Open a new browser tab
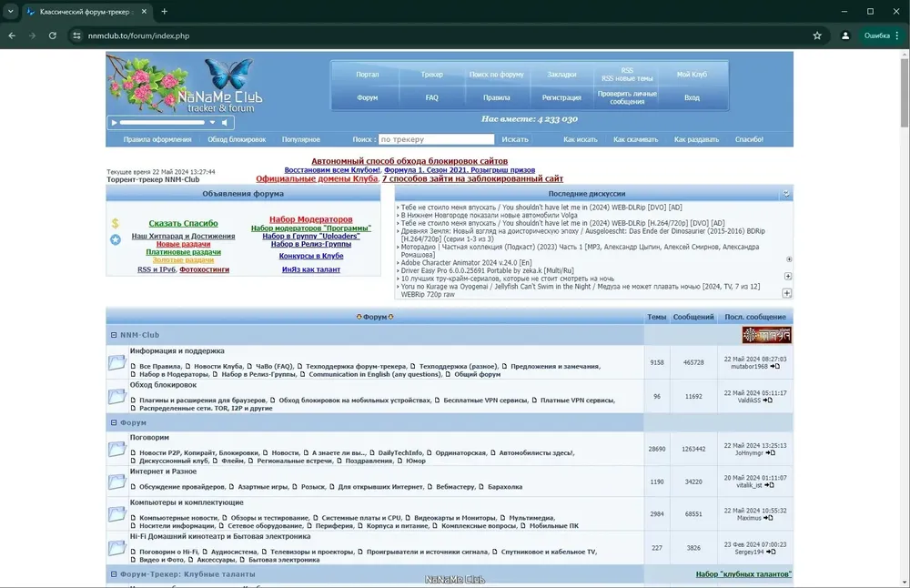The height and width of the screenshot is (588, 910). click(164, 11)
